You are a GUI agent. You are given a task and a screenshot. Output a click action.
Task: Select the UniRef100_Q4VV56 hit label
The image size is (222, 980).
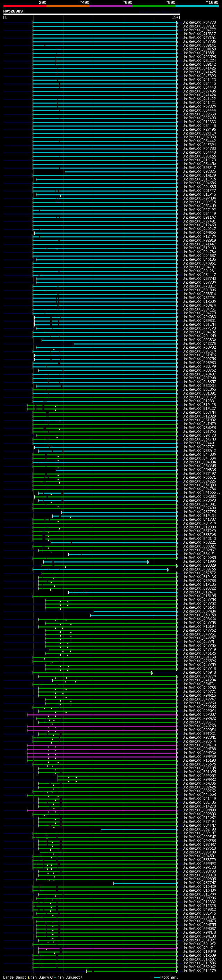pos(199,600)
